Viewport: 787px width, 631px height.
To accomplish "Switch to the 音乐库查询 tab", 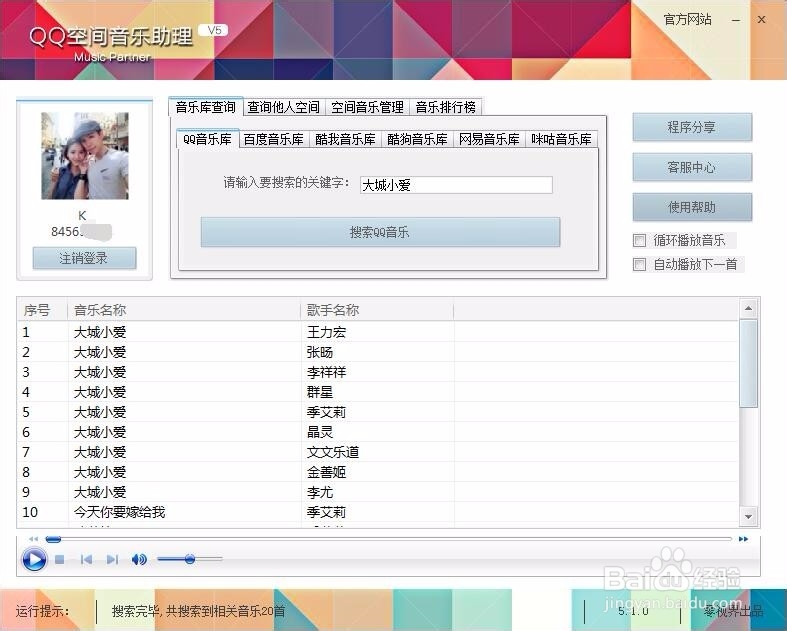I will click(x=206, y=107).
